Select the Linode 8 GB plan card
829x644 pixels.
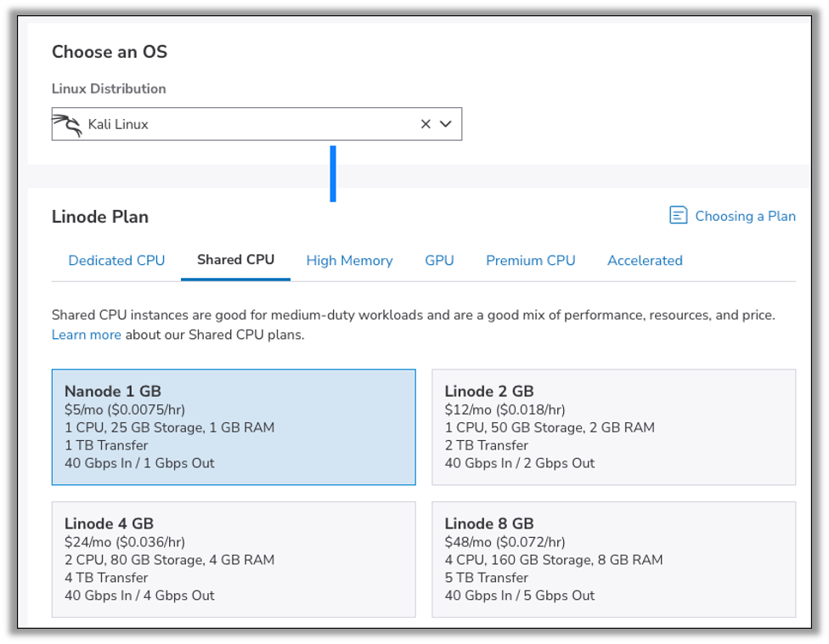(613, 559)
